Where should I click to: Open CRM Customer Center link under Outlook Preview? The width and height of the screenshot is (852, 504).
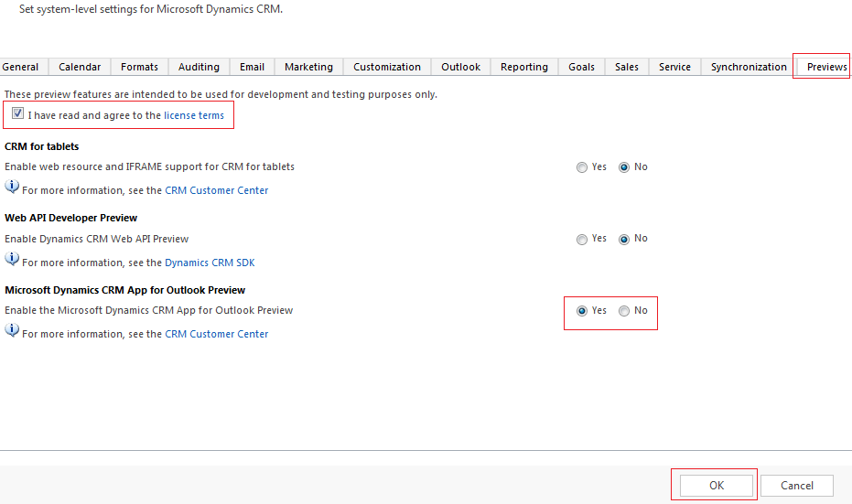coord(216,334)
